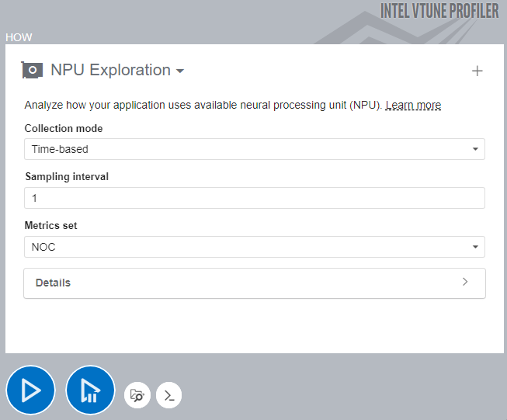Select the Time-based collection mode value

click(x=61, y=149)
